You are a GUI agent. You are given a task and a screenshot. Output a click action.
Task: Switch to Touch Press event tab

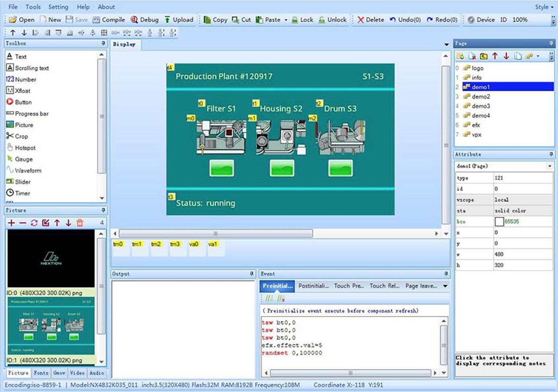tap(349, 286)
